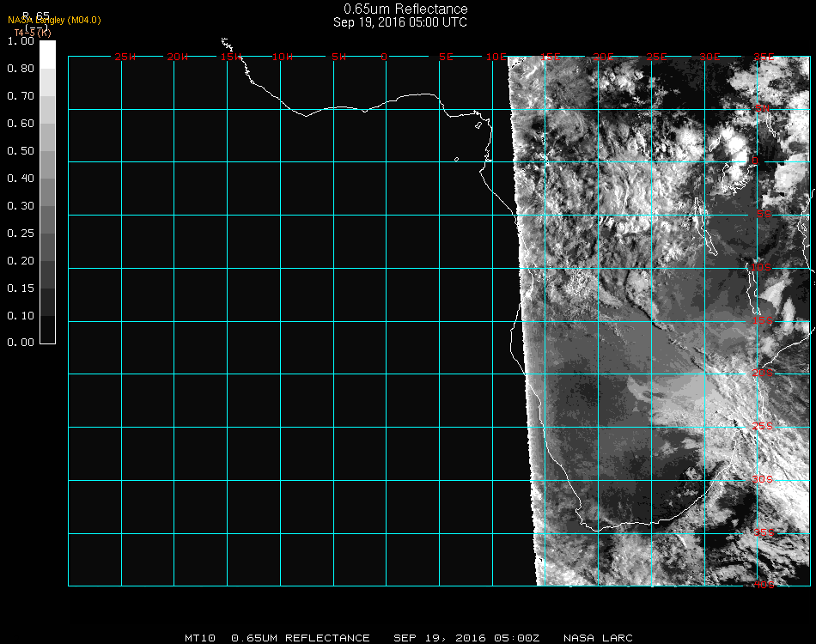Image resolution: width=816 pixels, height=644 pixels.
Task: Click the 40S latitude label
Action: (x=762, y=585)
